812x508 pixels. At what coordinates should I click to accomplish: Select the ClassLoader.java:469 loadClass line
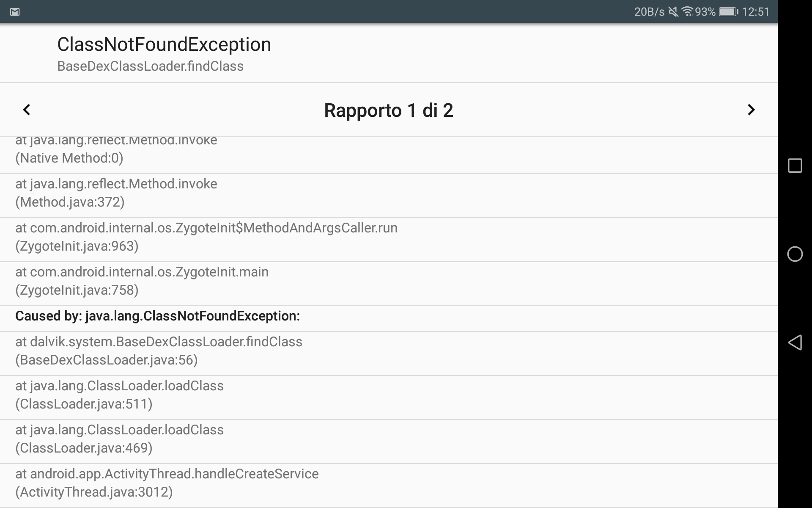119,439
